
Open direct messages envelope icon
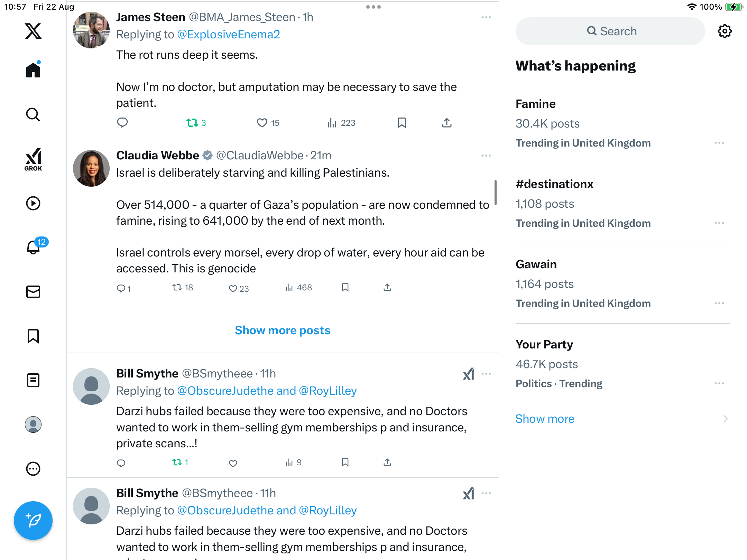pos(33,292)
